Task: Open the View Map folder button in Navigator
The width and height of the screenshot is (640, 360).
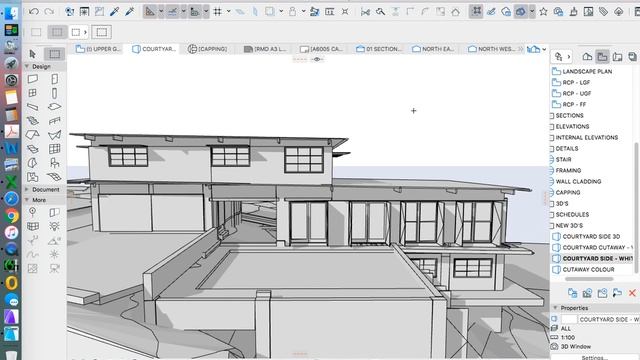Action: click(602, 57)
